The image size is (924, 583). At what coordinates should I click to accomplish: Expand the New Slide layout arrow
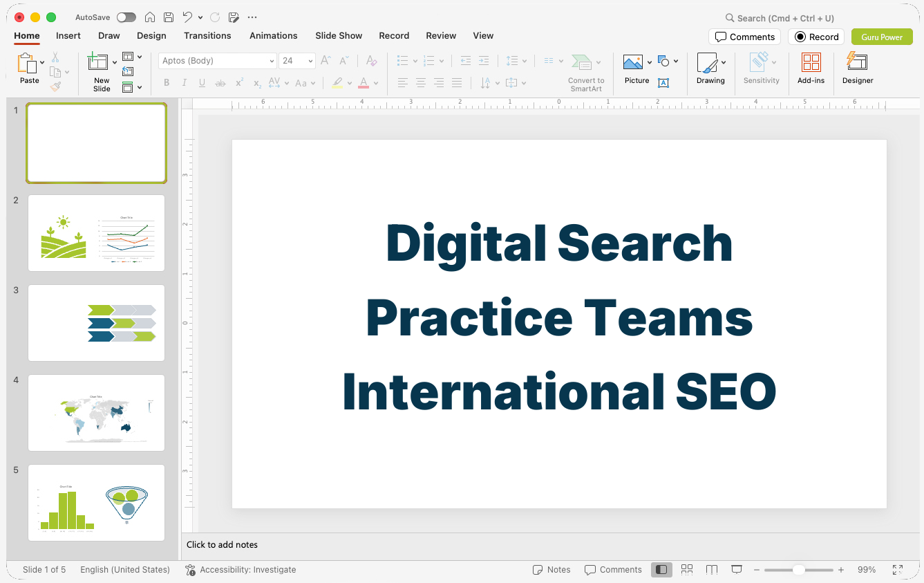(x=115, y=62)
